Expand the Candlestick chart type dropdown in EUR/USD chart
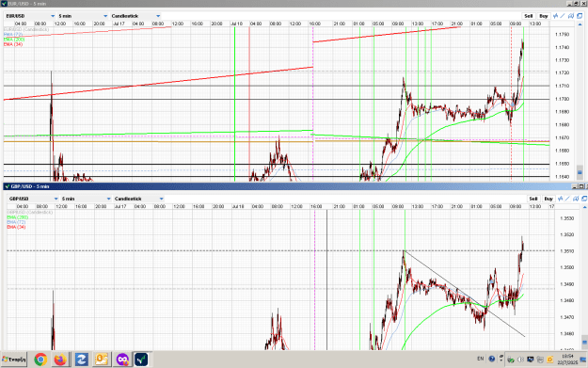Image resolution: width=588 pixels, height=368 pixels. click(x=158, y=16)
